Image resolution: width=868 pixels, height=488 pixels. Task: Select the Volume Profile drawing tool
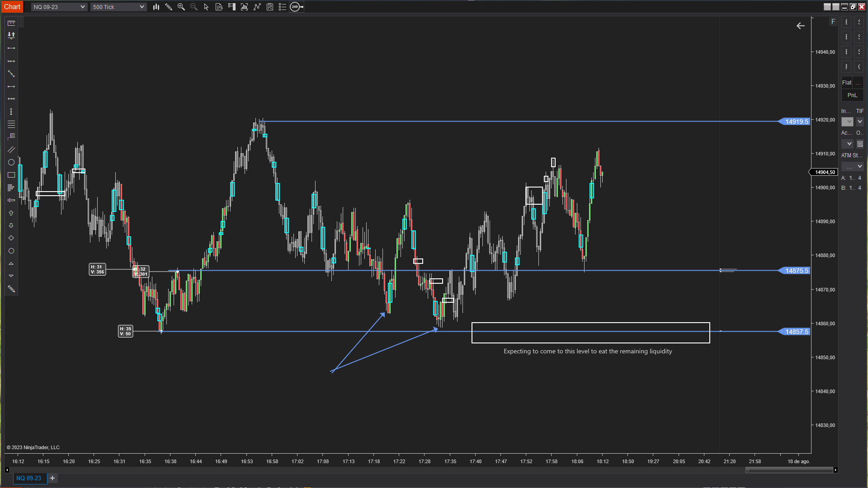pyautogui.click(x=11, y=188)
